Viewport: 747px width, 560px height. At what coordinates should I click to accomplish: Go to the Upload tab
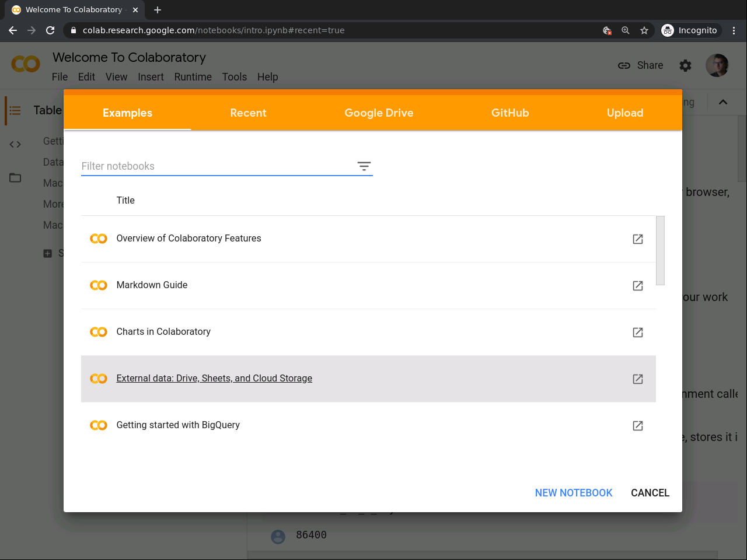pos(625,113)
